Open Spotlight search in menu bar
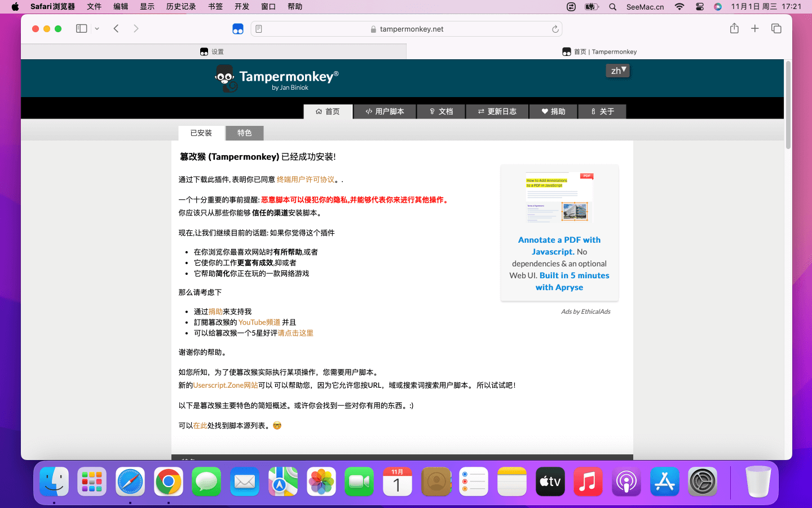This screenshot has width=812, height=508. tap(613, 7)
